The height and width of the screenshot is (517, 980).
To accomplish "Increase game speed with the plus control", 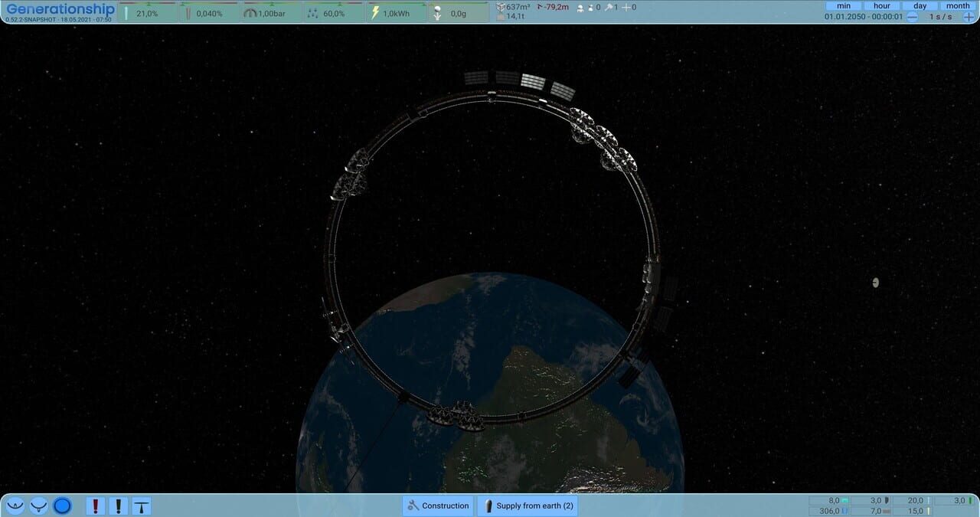I will click(x=966, y=16).
